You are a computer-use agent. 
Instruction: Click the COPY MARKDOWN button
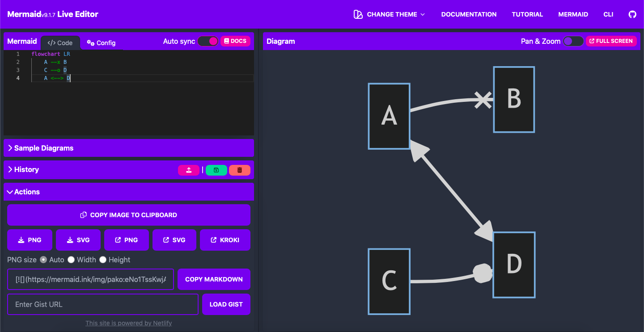click(x=214, y=279)
